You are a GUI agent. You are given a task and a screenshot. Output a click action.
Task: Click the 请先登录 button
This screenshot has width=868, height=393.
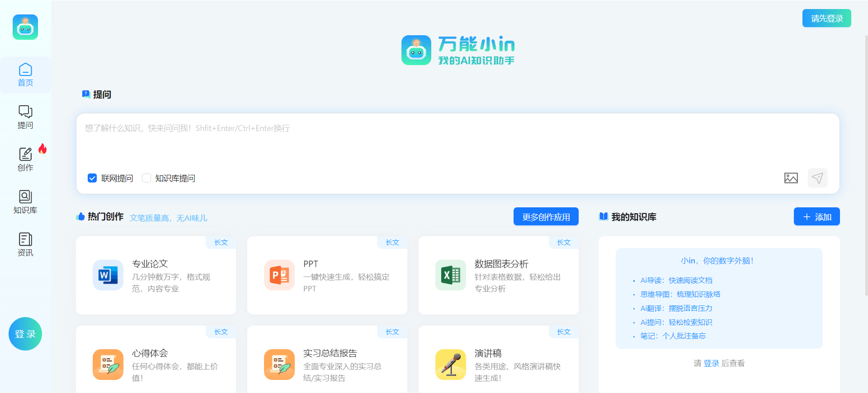pyautogui.click(x=826, y=19)
